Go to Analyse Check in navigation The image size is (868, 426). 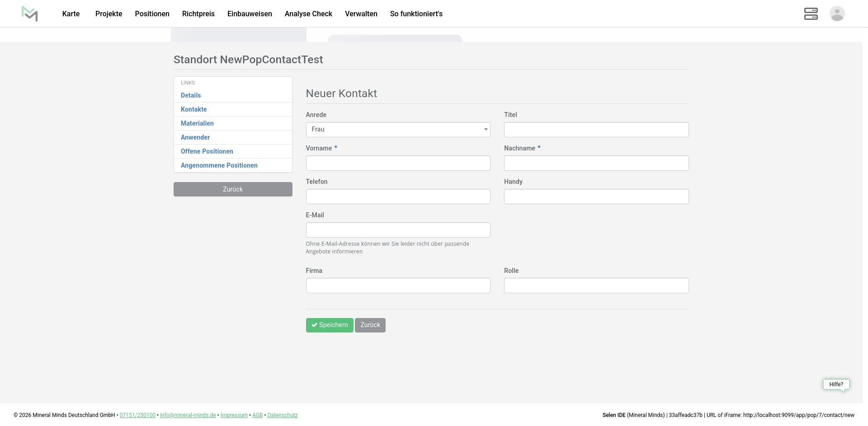pos(308,14)
